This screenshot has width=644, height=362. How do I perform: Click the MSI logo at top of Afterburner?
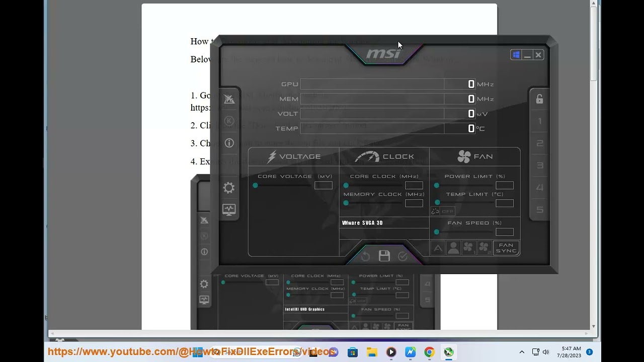(x=383, y=53)
